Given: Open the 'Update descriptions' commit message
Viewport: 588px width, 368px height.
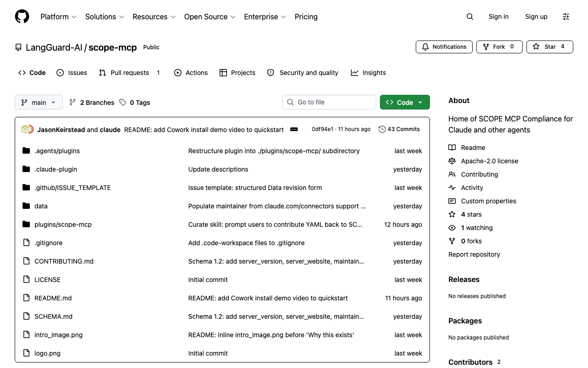Looking at the screenshot, I should tap(218, 169).
